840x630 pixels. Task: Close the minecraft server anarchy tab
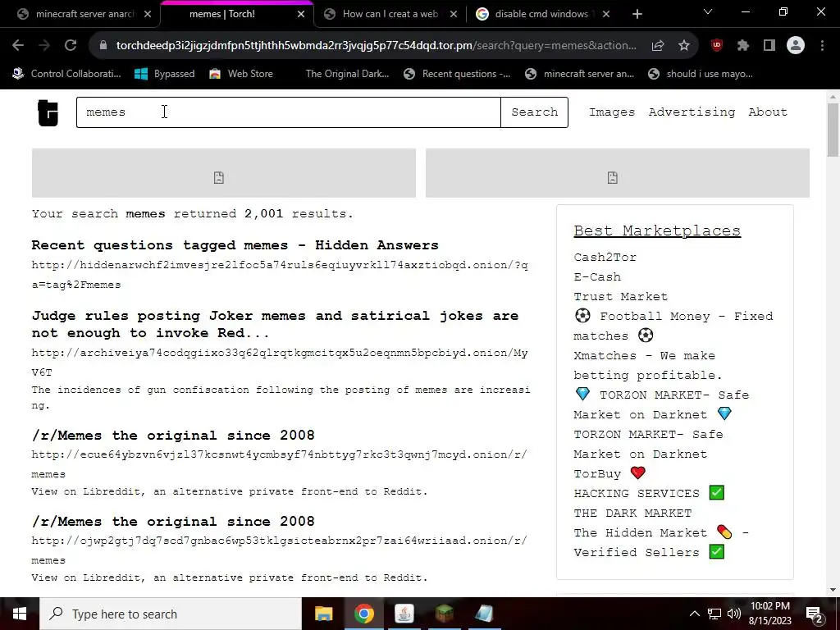[148, 14]
